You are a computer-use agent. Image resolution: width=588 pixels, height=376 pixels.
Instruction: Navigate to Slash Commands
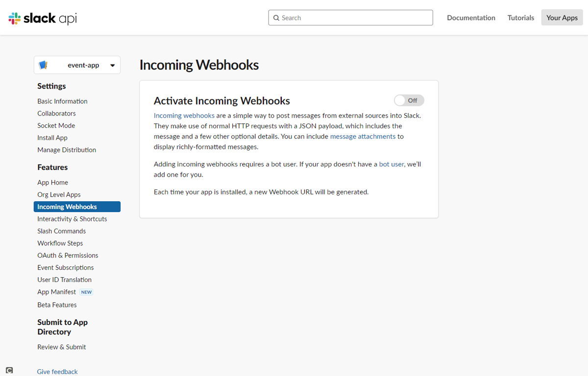point(61,231)
